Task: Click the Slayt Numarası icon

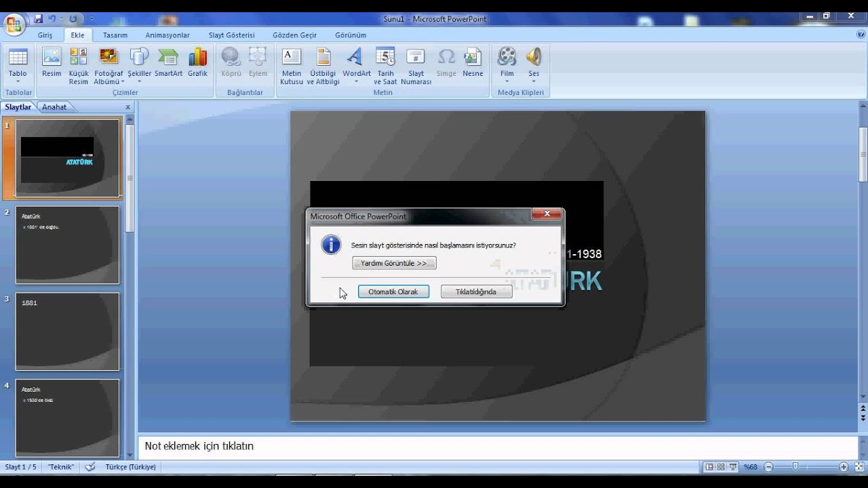Action: (416, 58)
